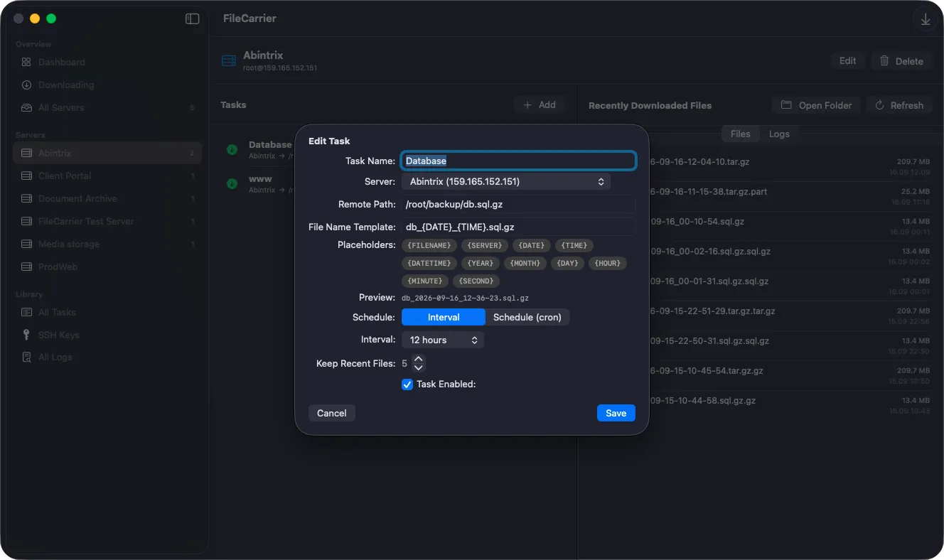The image size is (944, 560).
Task: Click the ProdWeb server icon
Action: click(x=26, y=266)
